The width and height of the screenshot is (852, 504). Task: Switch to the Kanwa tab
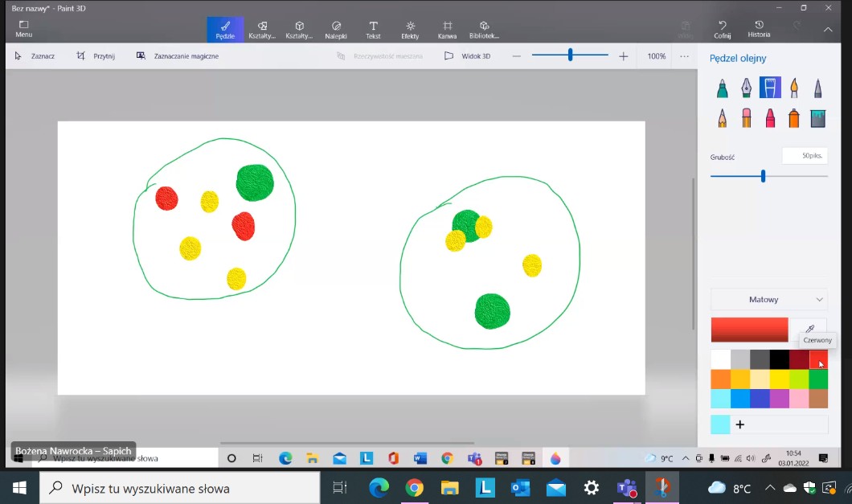[x=448, y=30]
